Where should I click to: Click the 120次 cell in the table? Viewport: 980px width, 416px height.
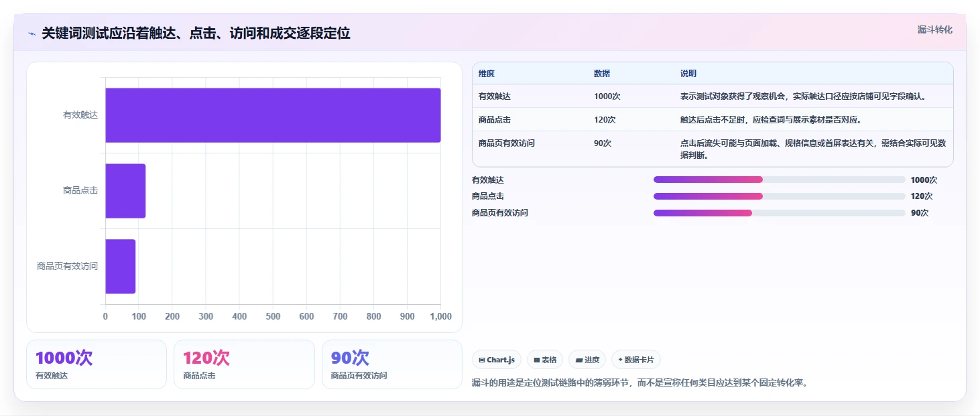[605, 120]
